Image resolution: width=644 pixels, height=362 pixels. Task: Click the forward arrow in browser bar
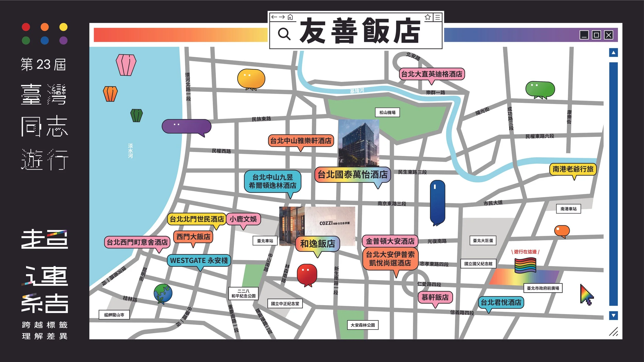tap(282, 17)
